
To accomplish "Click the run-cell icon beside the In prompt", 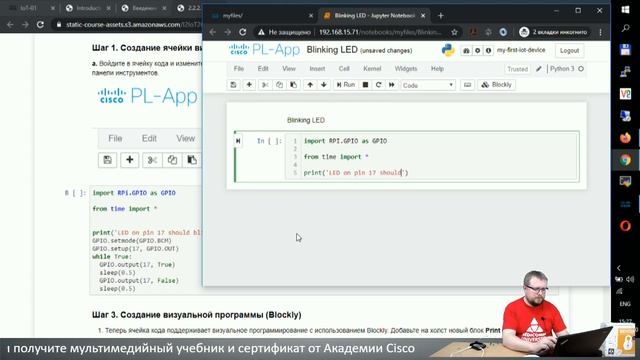I will click(238, 141).
